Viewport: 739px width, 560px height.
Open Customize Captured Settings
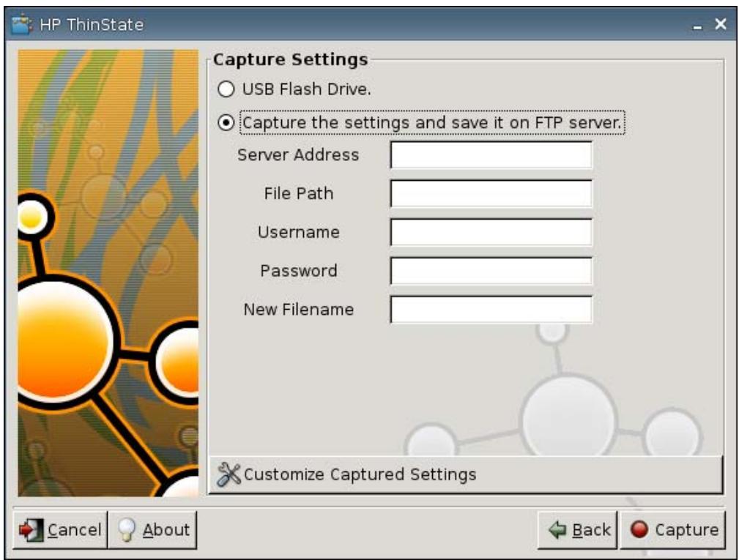click(x=465, y=475)
